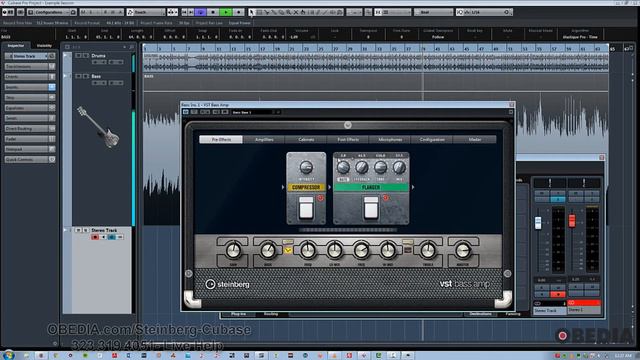Screen dimensions: 640x360
Task: Toggle record enable on Stereo Track
Action: [95, 237]
